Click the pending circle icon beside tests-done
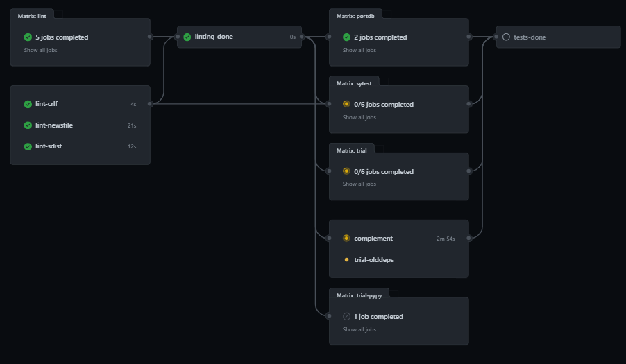626x364 pixels. (x=506, y=37)
